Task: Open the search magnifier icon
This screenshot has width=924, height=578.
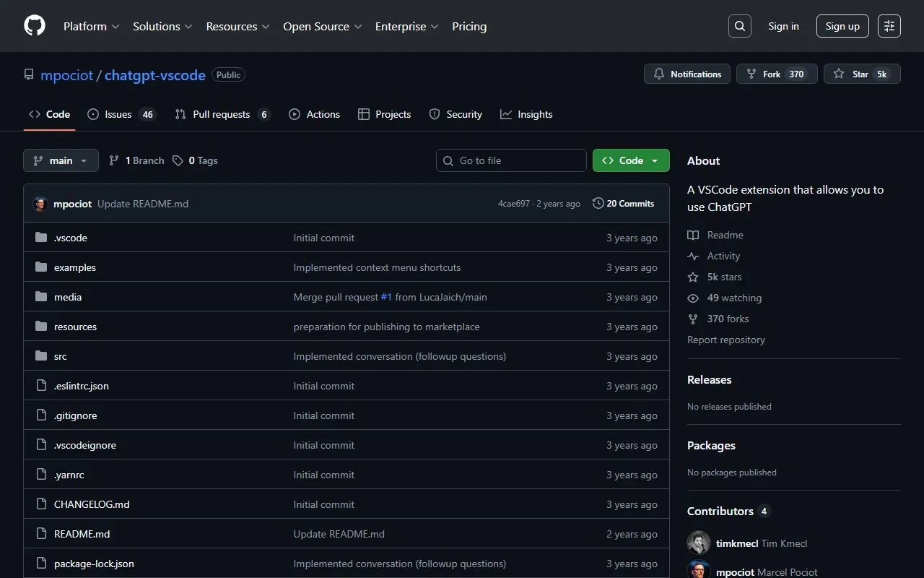Action: pos(739,26)
